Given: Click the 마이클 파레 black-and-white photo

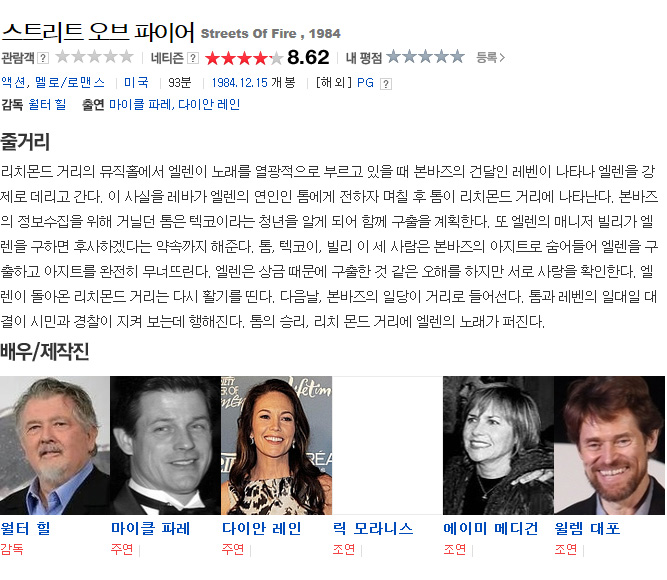Looking at the screenshot, I should click(165, 445).
